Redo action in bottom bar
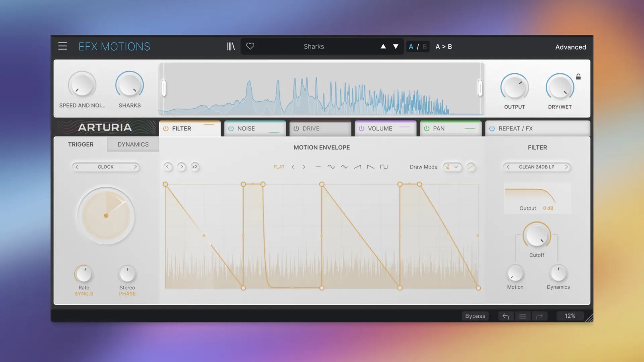This screenshot has height=362, width=644. click(x=539, y=316)
